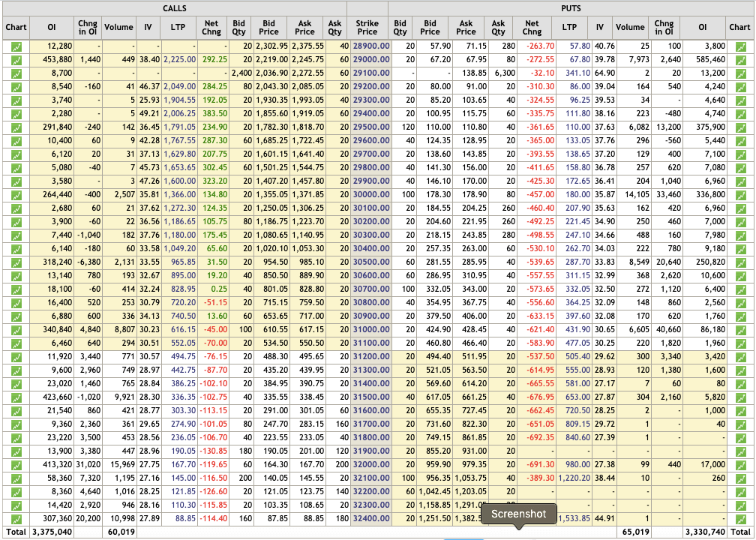This screenshot has width=756, height=540.
Task: Open puts LTP link 67.80
Action: click(580, 60)
